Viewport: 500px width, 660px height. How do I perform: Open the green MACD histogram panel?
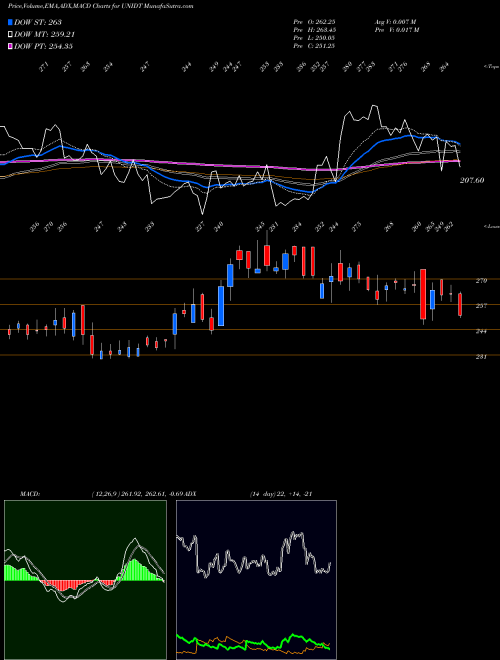click(85, 580)
